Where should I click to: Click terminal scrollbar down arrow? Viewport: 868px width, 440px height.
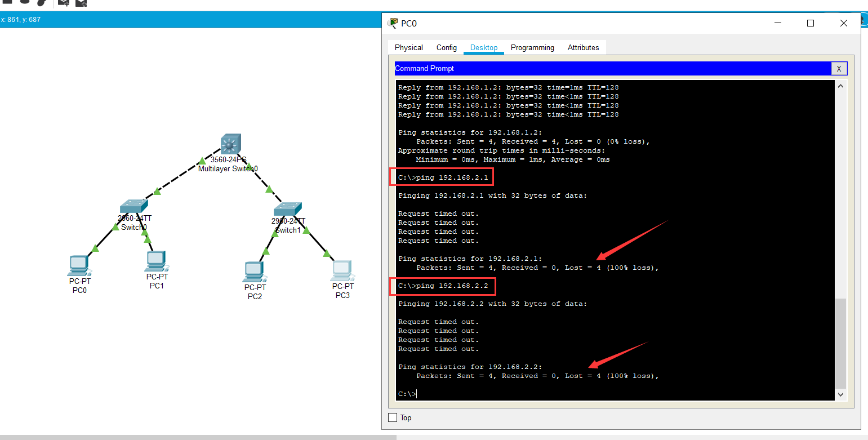[x=840, y=395]
